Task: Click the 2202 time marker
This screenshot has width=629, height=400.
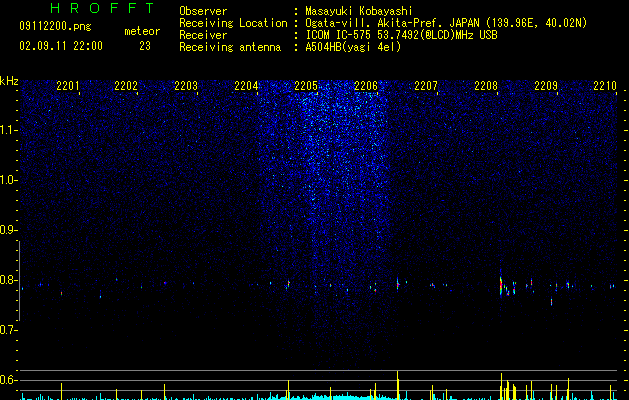Action: click(x=126, y=86)
